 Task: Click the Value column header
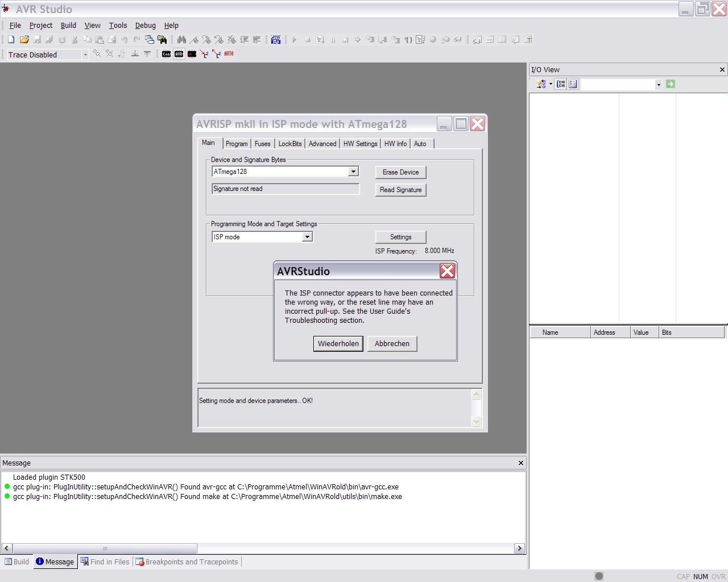pos(644,332)
